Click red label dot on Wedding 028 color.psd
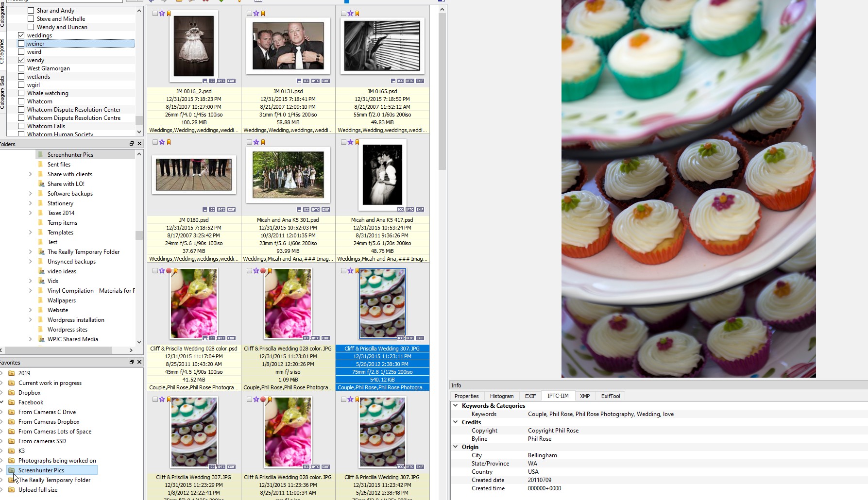The image size is (868, 500). (x=169, y=271)
